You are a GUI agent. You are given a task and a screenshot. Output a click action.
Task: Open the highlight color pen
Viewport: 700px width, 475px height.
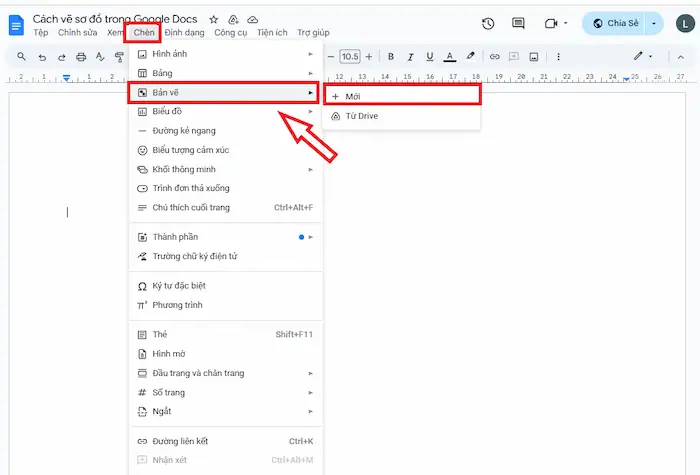(x=470, y=56)
